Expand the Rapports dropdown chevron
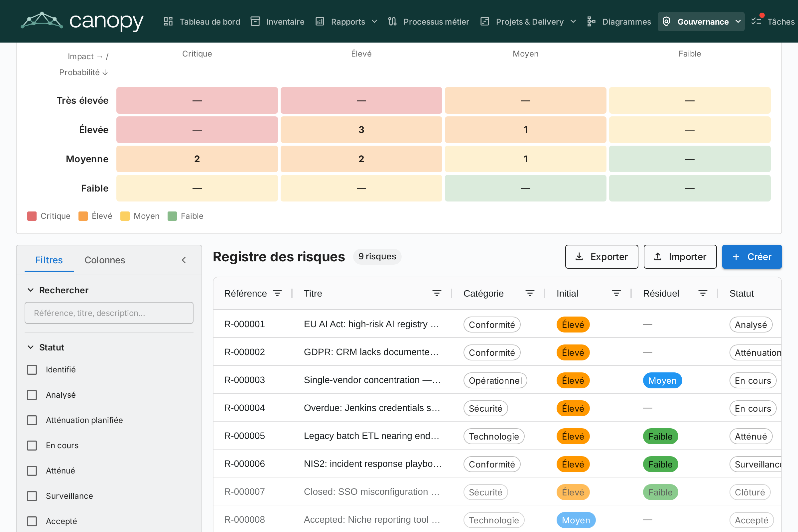 coord(375,22)
